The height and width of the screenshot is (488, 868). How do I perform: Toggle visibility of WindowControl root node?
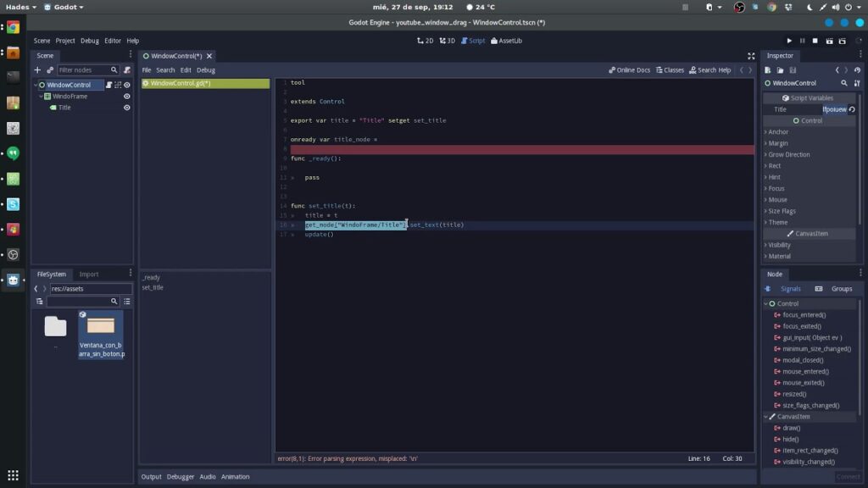click(x=127, y=85)
